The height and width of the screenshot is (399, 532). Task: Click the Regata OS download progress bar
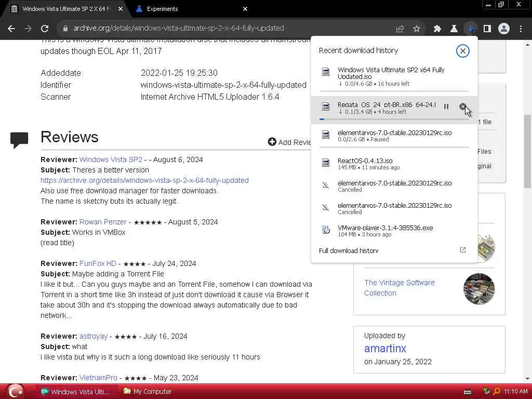click(394, 119)
